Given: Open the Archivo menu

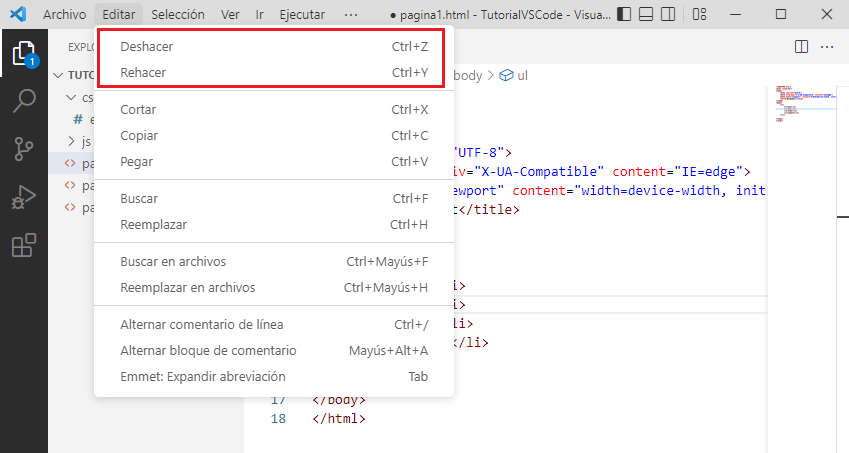Looking at the screenshot, I should pyautogui.click(x=64, y=15).
